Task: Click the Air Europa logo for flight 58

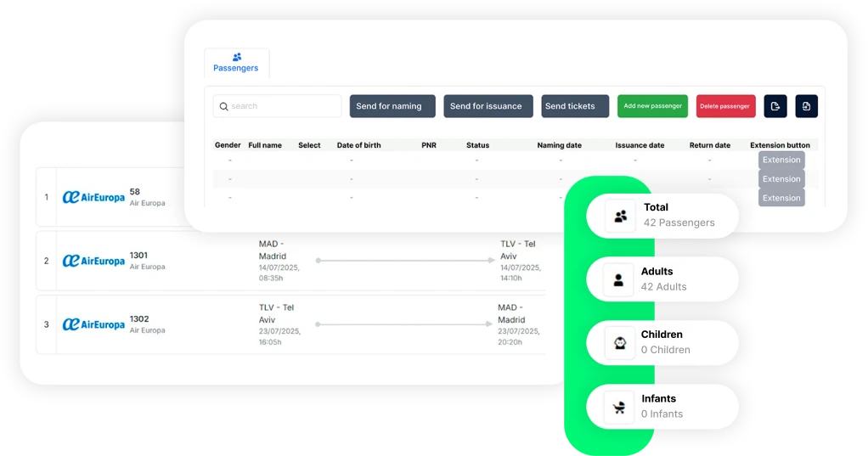Action: tap(93, 197)
